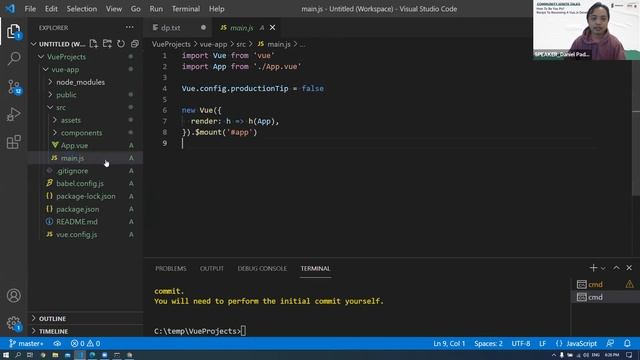
Task: Open the Terminal menu
Action: (186, 9)
